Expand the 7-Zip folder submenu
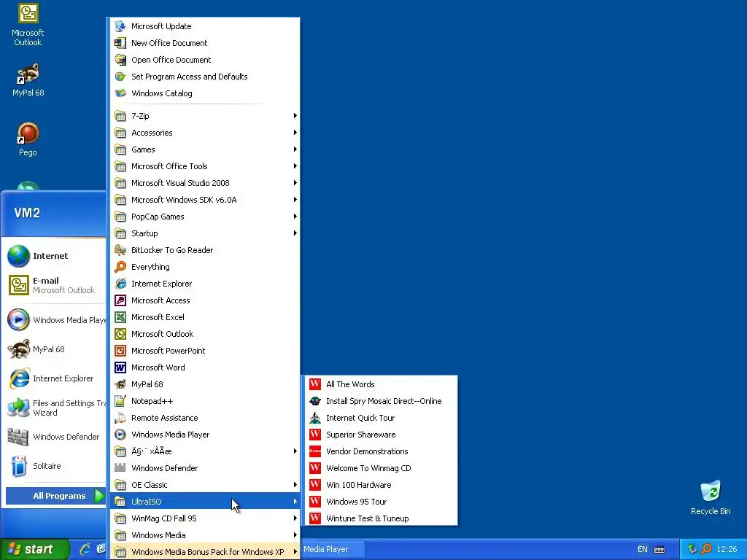 coord(205,116)
